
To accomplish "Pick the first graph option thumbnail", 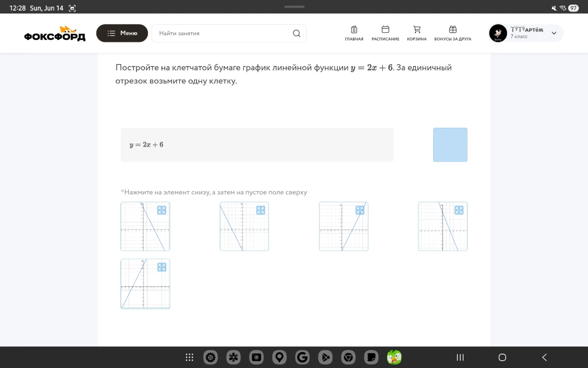I will [145, 226].
